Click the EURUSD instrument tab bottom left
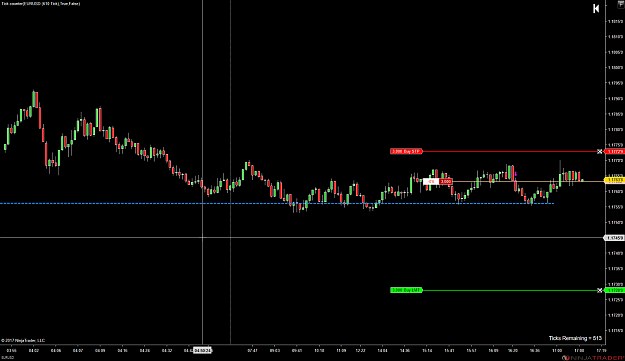Screen dimensions: 625x361 8,358
